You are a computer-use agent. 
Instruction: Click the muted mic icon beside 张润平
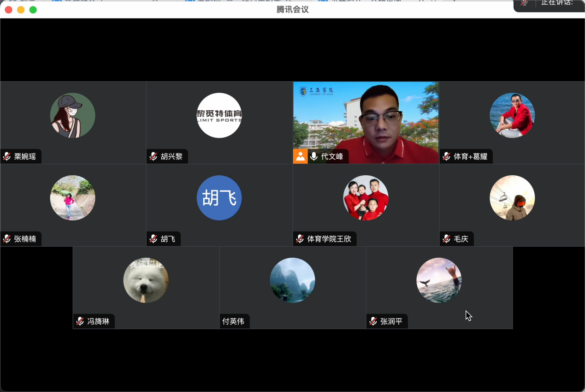point(372,321)
